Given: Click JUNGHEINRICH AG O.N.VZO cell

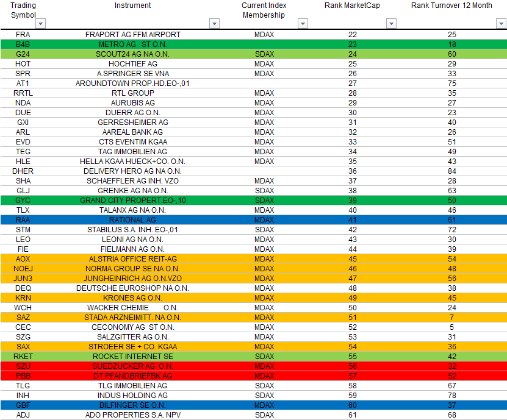Looking at the screenshot, I should [133, 278].
